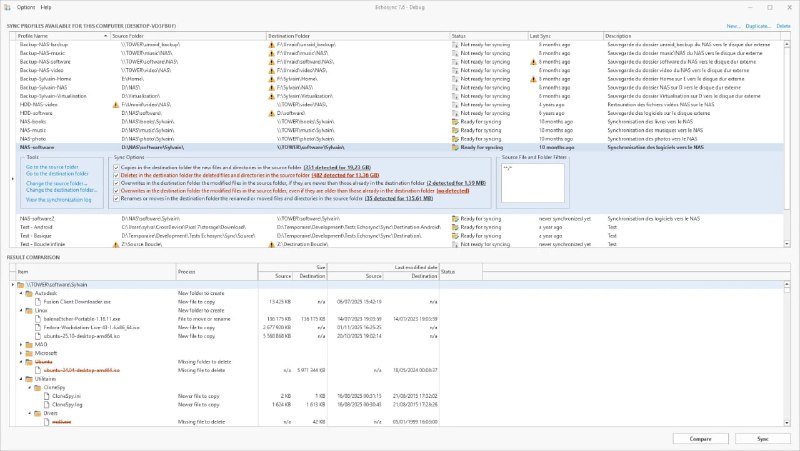This screenshot has width=800, height=451.
Task: Click warning icon beside HDD-software destination folder
Action: pyautogui.click(x=271, y=113)
